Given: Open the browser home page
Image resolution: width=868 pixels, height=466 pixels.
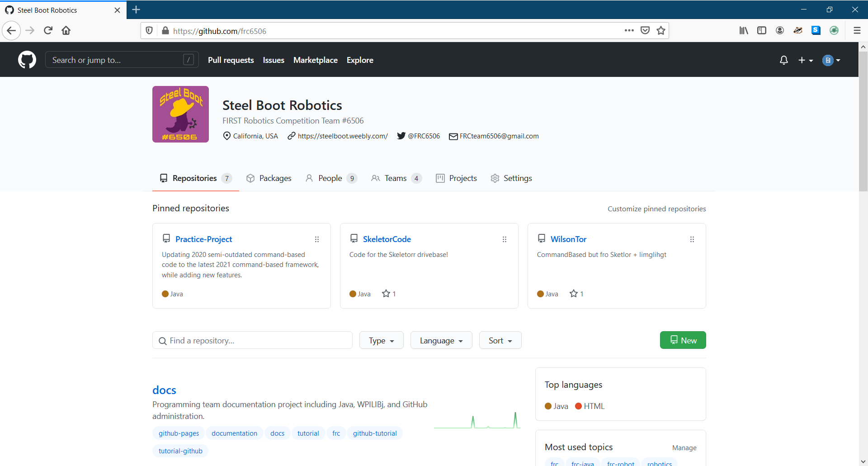Looking at the screenshot, I should pyautogui.click(x=66, y=31).
